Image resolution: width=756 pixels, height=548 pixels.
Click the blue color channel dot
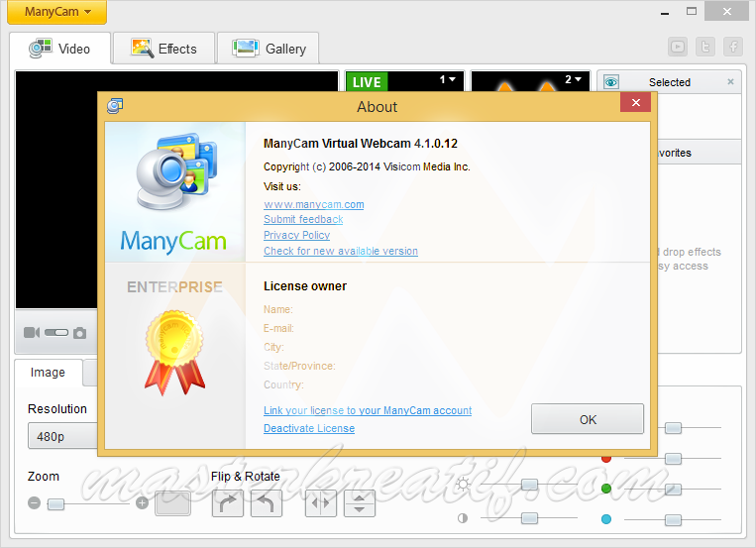point(606,519)
